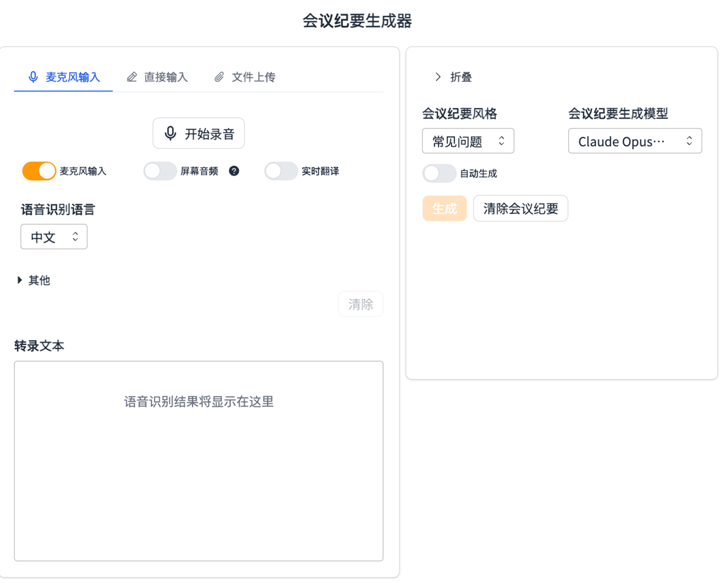
Task: Click the question mark help icon beside 屏幕音频
Action: pyautogui.click(x=234, y=171)
